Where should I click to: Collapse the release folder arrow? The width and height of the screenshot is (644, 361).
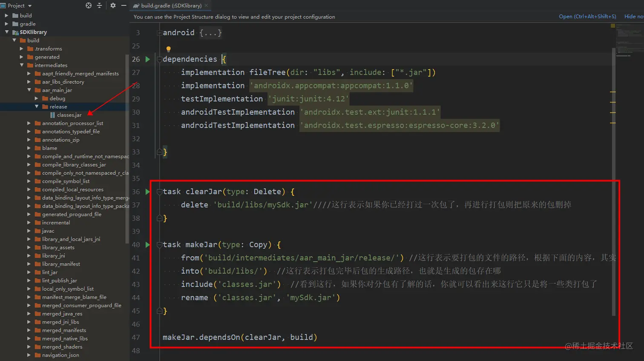(37, 106)
